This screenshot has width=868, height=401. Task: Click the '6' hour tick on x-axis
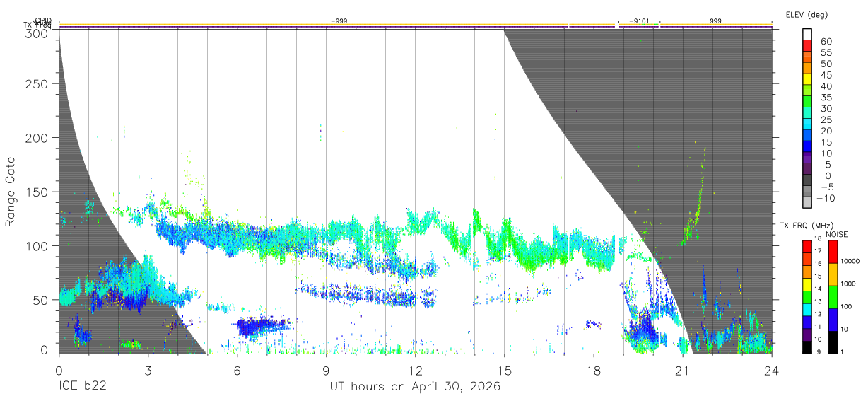click(x=237, y=370)
